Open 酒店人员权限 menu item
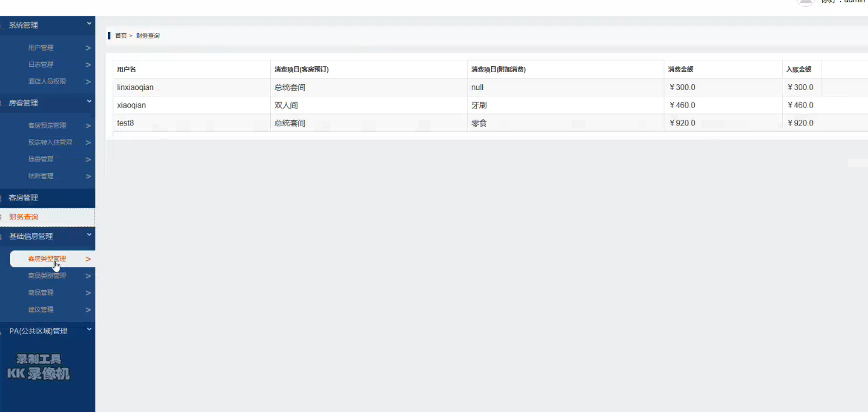The width and height of the screenshot is (868, 412). coord(47,81)
